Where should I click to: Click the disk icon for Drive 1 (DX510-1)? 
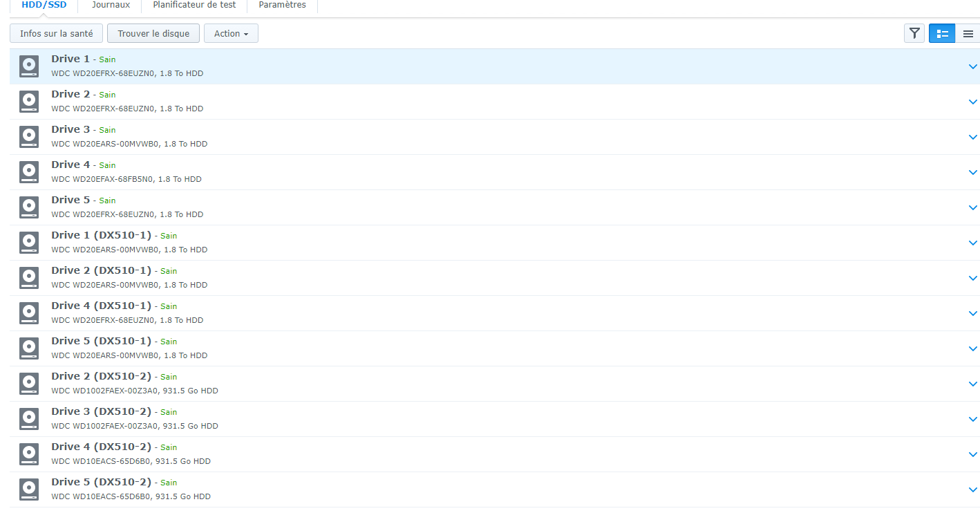click(29, 243)
